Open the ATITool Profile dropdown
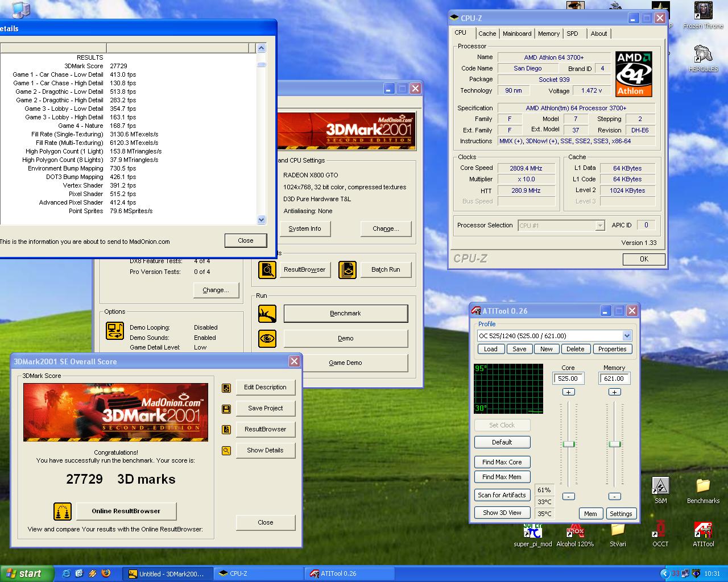This screenshot has height=582, width=728. (x=627, y=336)
